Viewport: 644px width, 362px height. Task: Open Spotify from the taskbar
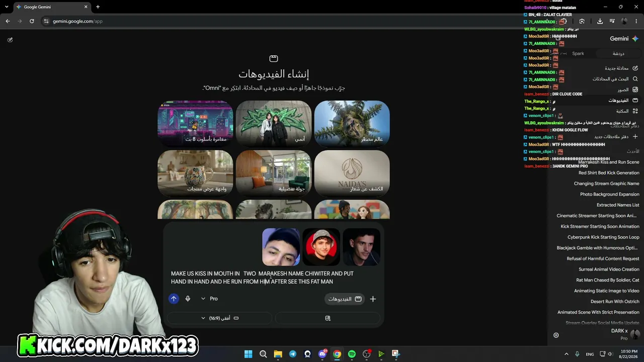coord(352,354)
